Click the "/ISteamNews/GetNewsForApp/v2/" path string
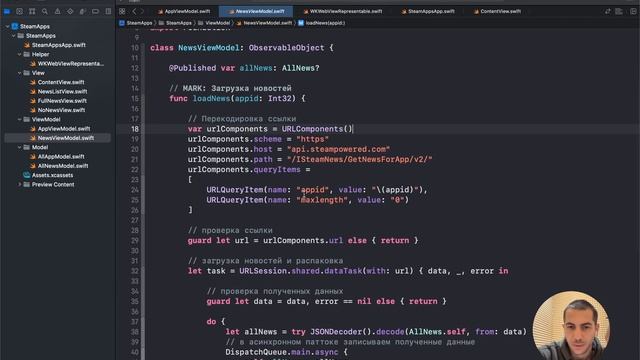Image resolution: width=640 pixels, height=360 pixels. (x=360, y=160)
